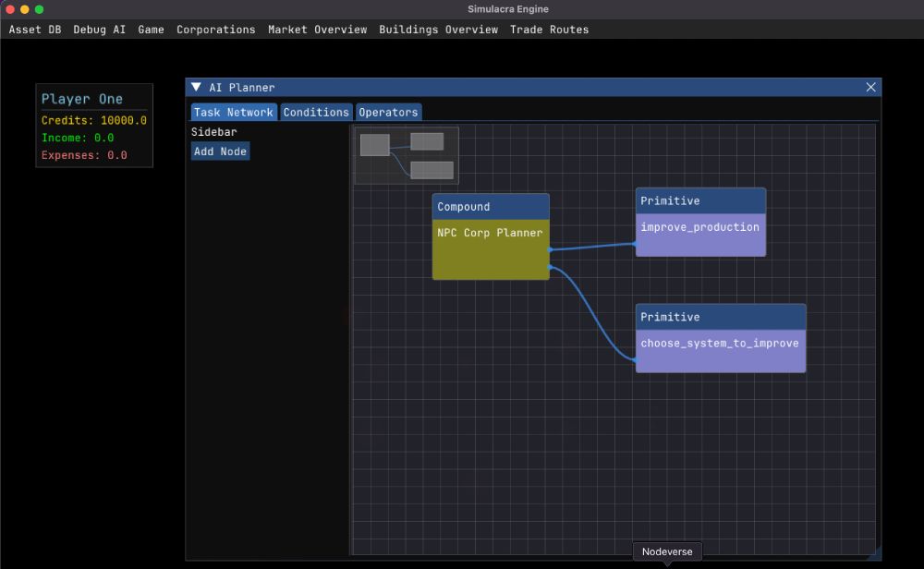Click the Add Node button

click(x=221, y=151)
